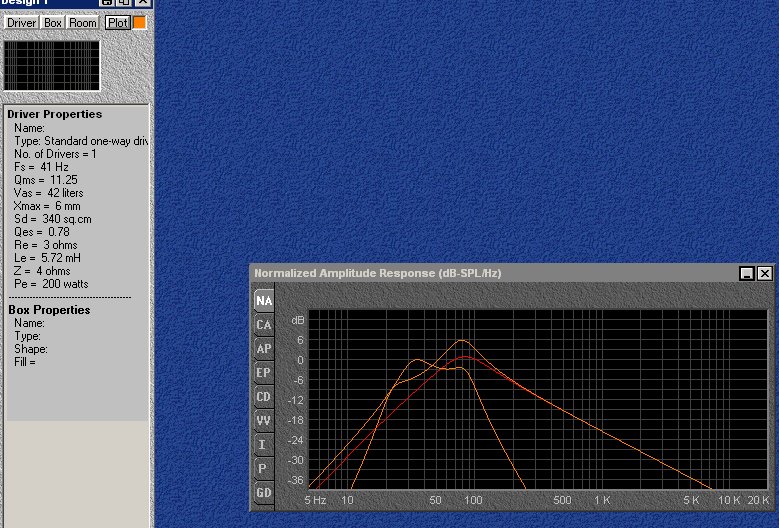Show the P phase graph tab
The width and height of the screenshot is (779, 528).
(x=264, y=468)
